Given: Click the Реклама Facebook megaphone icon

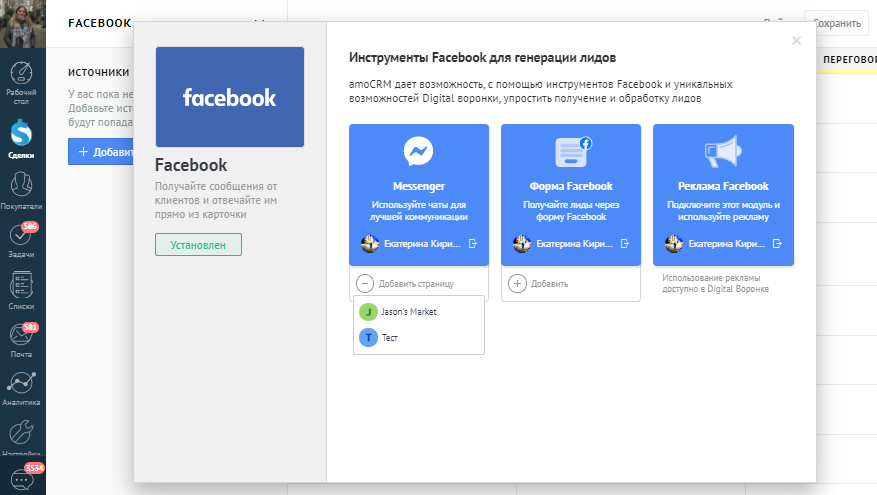Looking at the screenshot, I should click(723, 151).
